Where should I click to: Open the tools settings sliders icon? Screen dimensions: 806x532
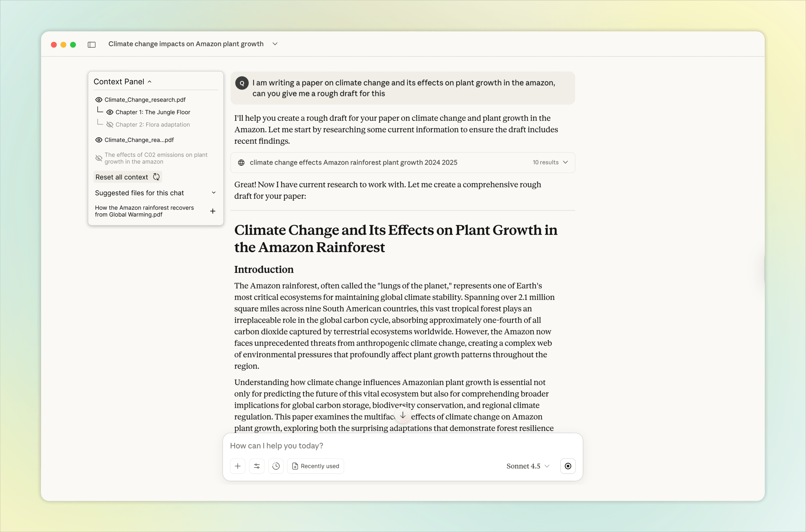(x=257, y=466)
